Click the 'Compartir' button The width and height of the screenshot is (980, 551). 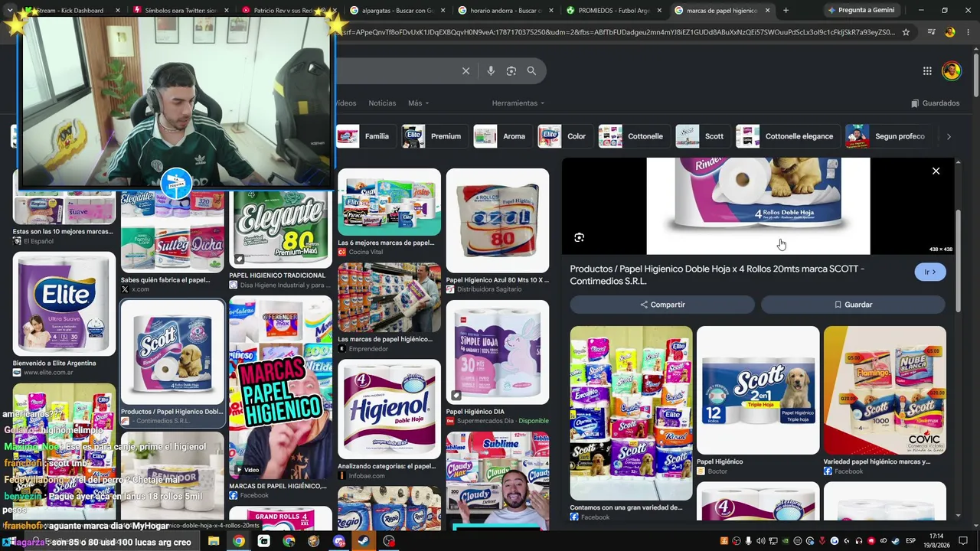pyautogui.click(x=662, y=305)
